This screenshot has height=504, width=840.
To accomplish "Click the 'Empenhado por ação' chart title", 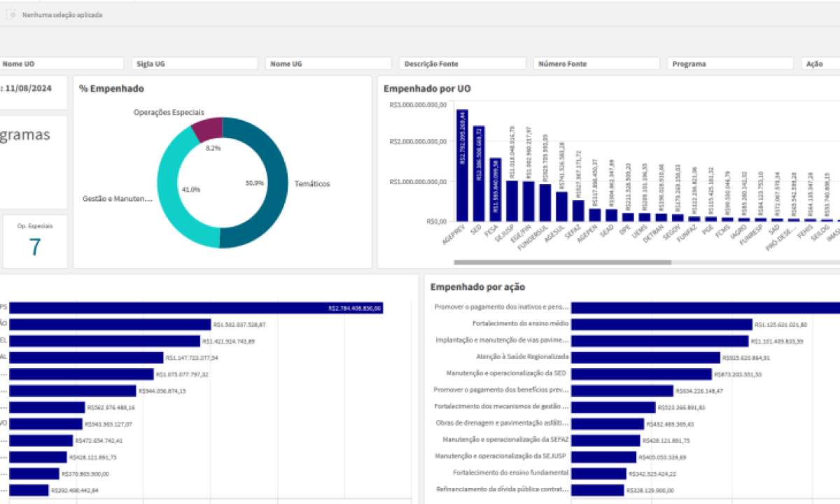I will tap(477, 287).
